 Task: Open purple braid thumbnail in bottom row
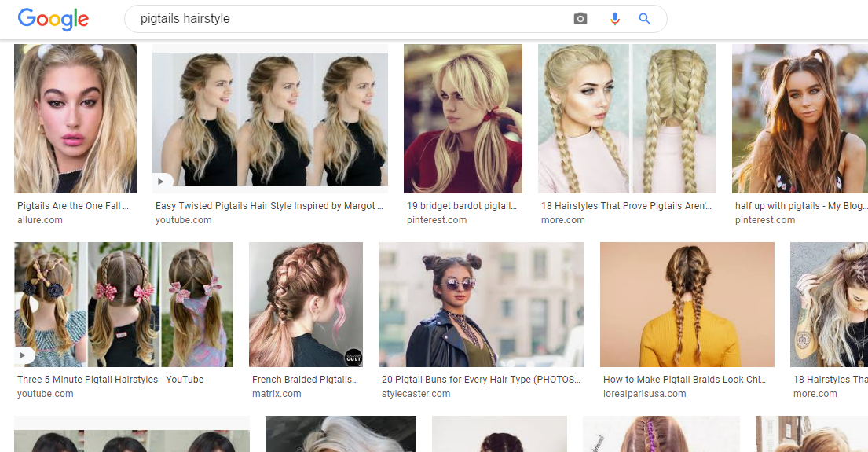661,434
